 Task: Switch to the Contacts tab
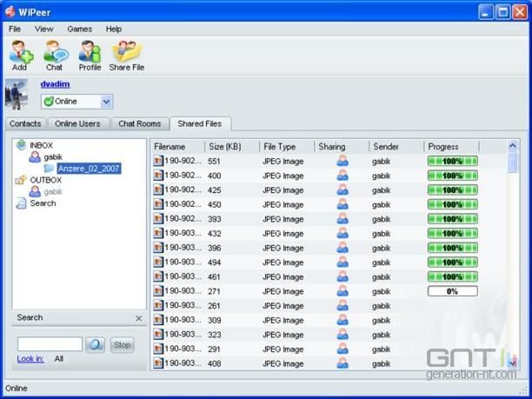25,123
